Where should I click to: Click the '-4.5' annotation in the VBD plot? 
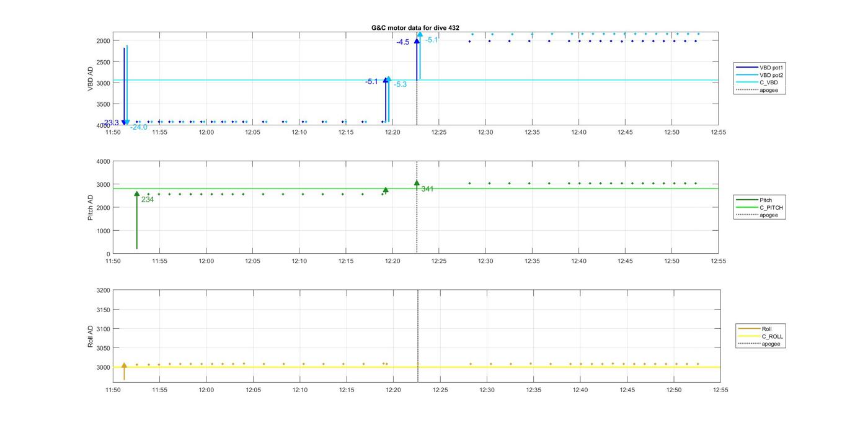point(403,42)
